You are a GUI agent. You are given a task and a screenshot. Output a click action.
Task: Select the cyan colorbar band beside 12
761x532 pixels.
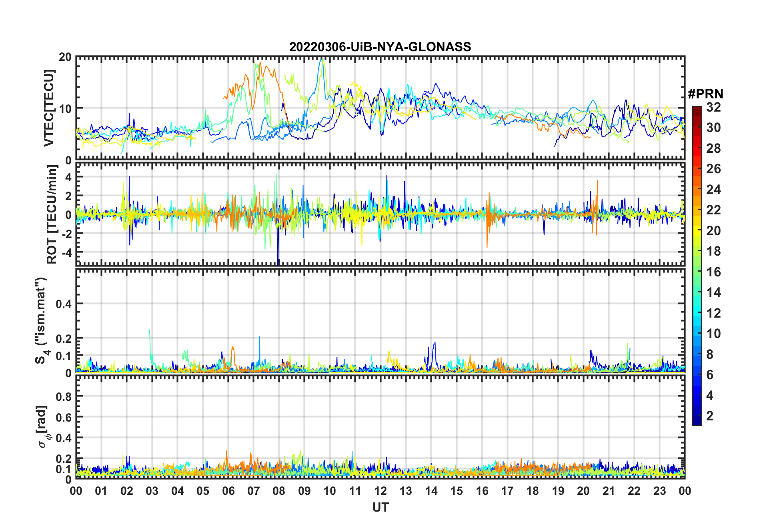coord(697,313)
